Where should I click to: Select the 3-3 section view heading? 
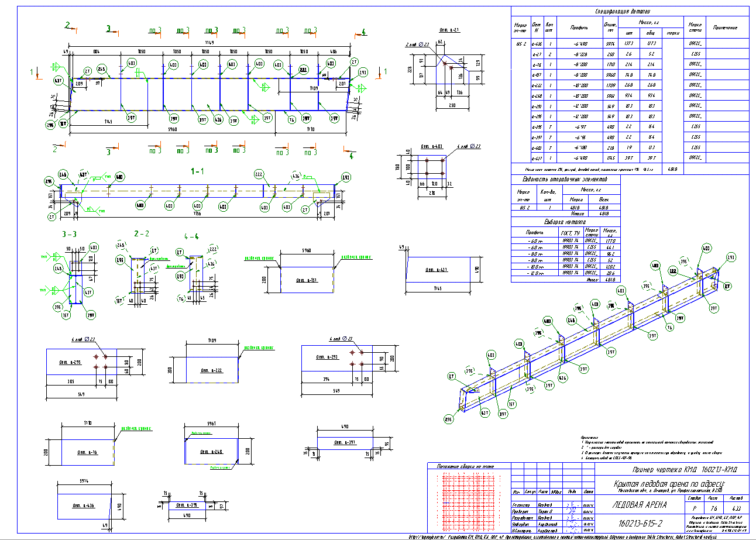(70, 233)
